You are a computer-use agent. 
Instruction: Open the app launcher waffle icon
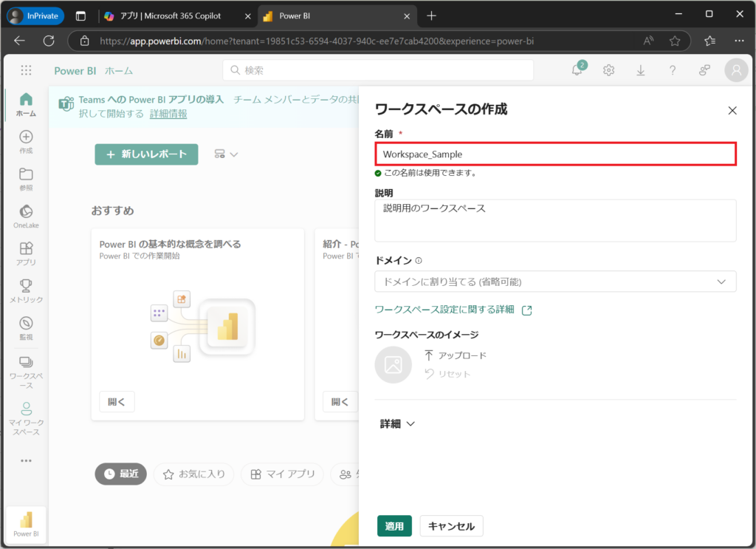[x=27, y=70]
